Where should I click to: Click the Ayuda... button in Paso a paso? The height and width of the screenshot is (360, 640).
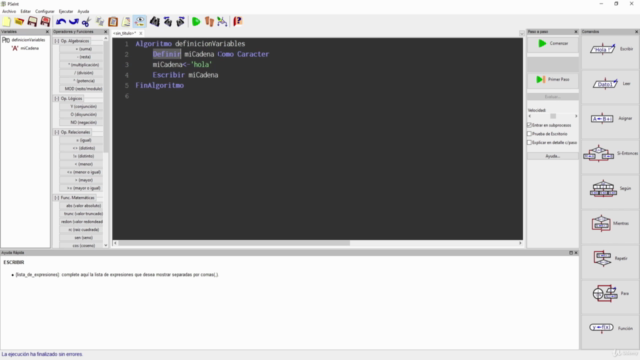553,156
